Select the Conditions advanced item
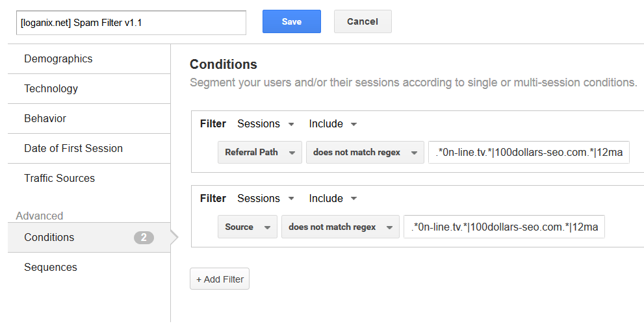This screenshot has height=328, width=644. 89,237
